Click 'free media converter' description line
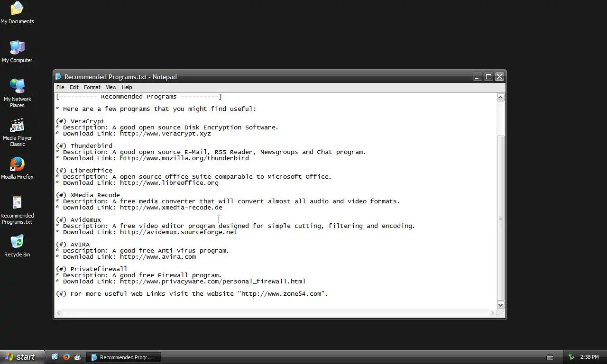 pos(228,201)
